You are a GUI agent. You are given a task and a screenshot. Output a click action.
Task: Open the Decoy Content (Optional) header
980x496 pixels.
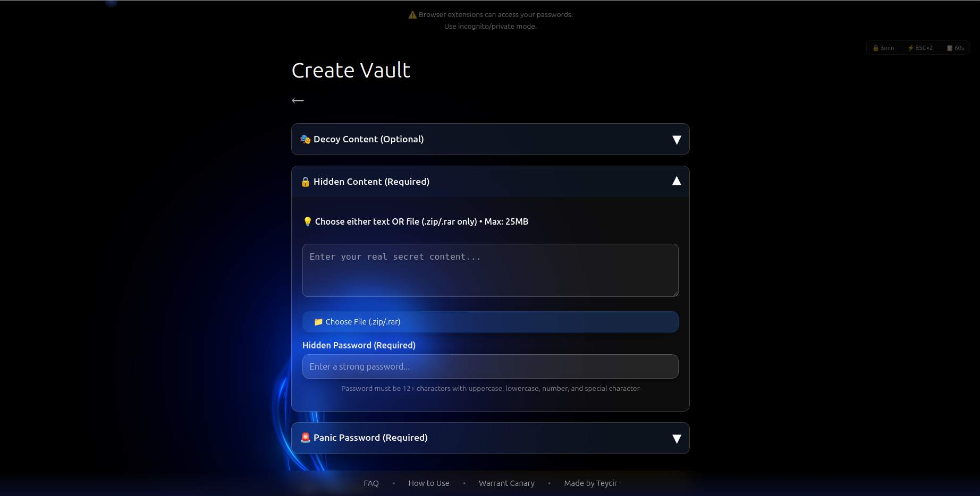click(x=491, y=139)
